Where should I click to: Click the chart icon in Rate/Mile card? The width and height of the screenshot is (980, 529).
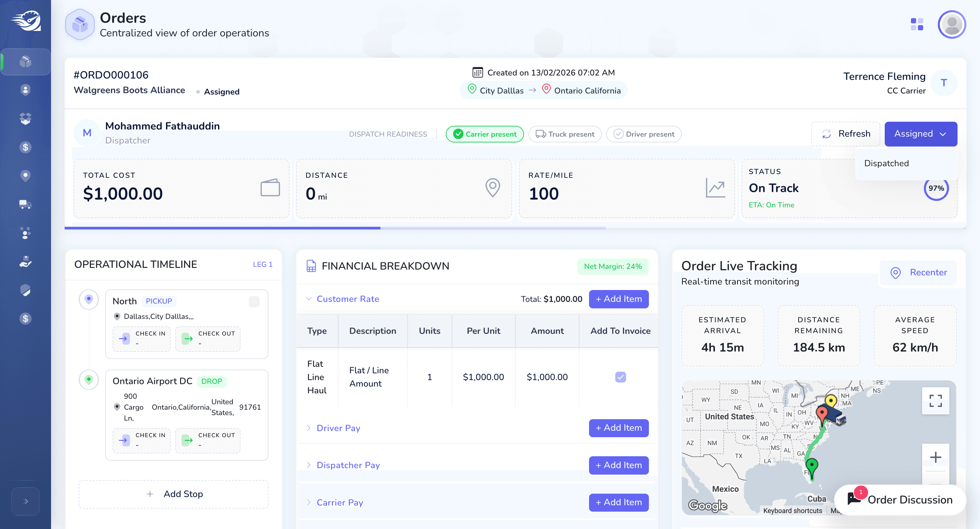coord(715,188)
